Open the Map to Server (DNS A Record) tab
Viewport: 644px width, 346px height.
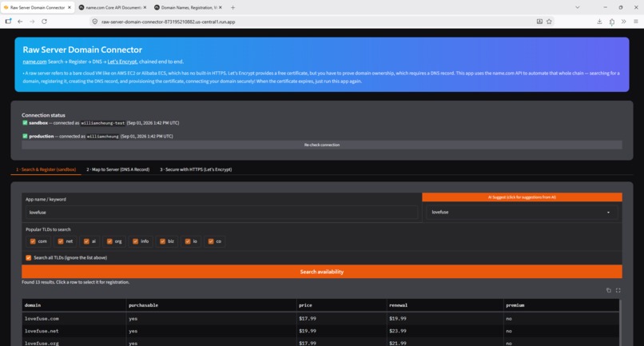click(x=118, y=169)
